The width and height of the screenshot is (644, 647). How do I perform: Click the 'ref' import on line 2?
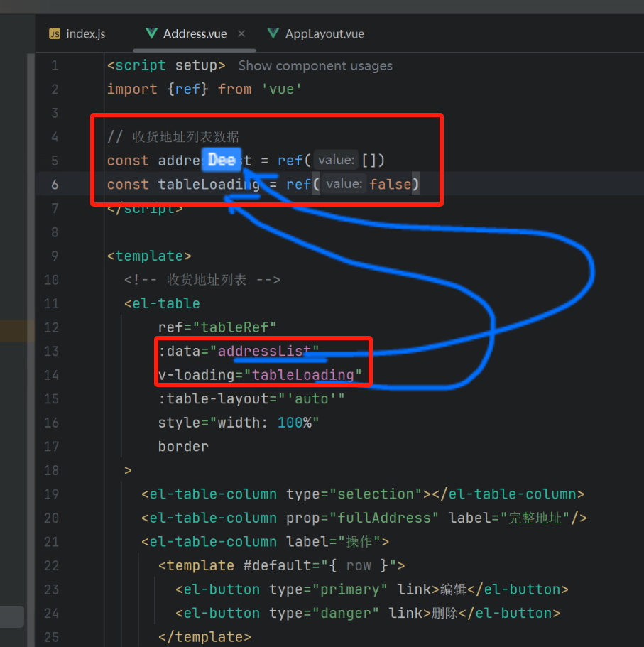pos(187,89)
